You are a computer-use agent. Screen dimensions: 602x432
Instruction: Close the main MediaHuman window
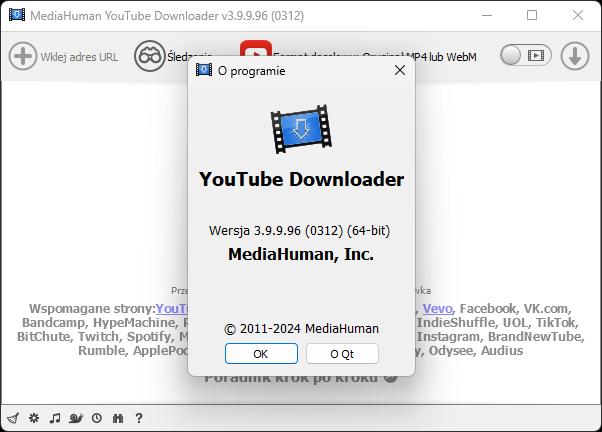coord(578,15)
